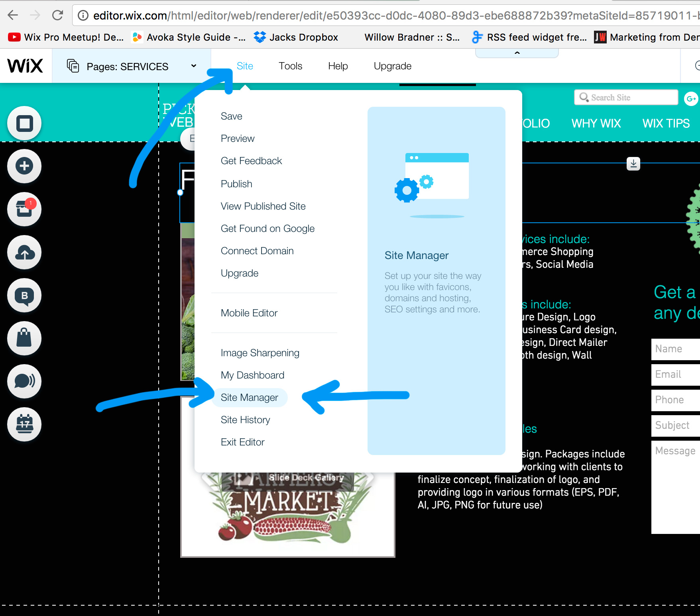Click the pages icon beside Pages: SERVICES
Image resolution: width=700 pixels, height=616 pixels.
click(73, 66)
